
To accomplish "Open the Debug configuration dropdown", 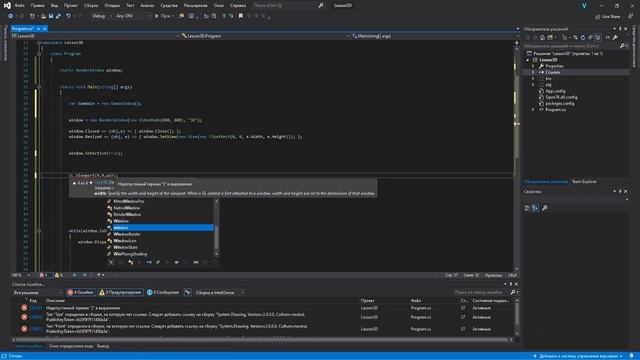I will 101,16.
